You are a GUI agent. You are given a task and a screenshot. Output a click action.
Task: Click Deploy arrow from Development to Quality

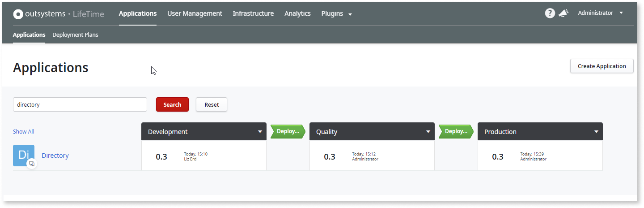tap(288, 131)
